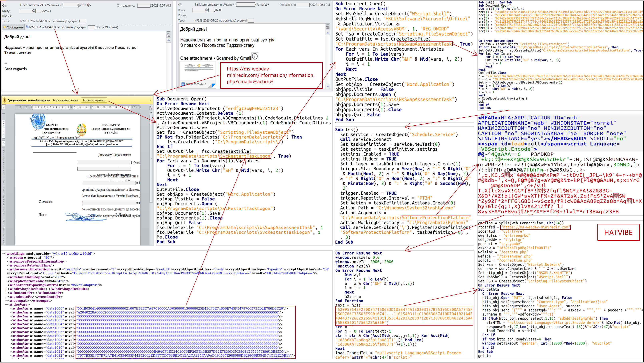Click the .doc attachment file icon in first email

[x=27, y=27]
